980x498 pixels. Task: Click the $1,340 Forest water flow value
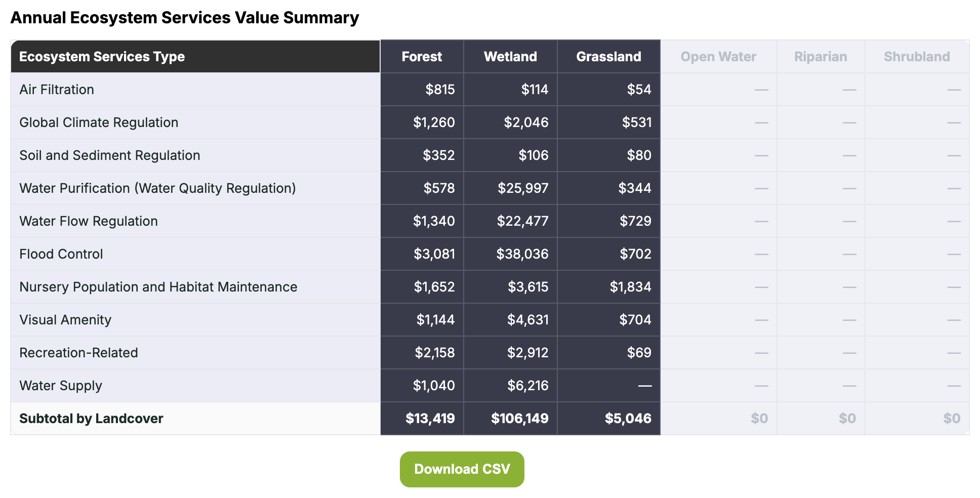point(434,221)
